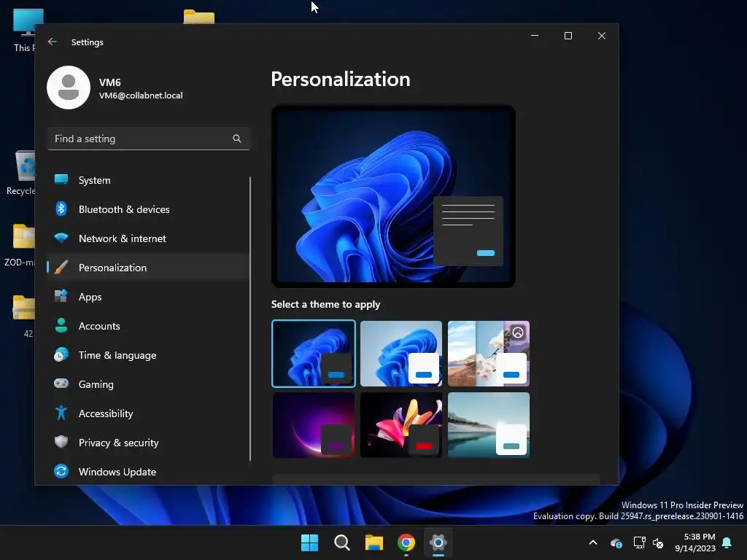This screenshot has width=747, height=560.
Task: Open Privacy & security label
Action: tap(119, 443)
